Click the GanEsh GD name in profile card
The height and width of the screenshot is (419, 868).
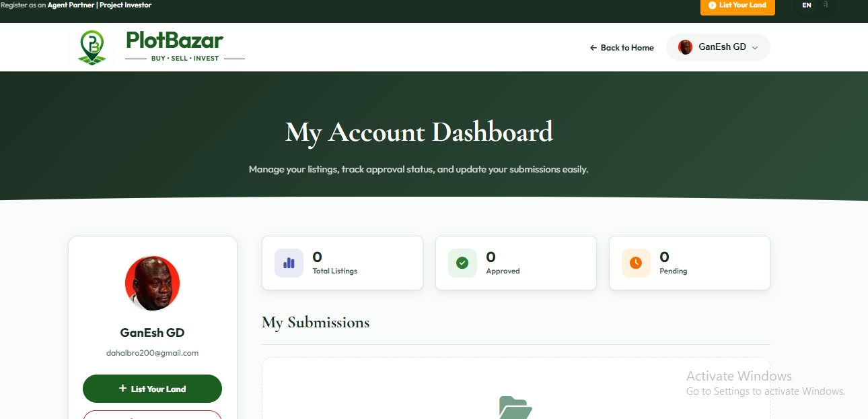[x=152, y=333]
